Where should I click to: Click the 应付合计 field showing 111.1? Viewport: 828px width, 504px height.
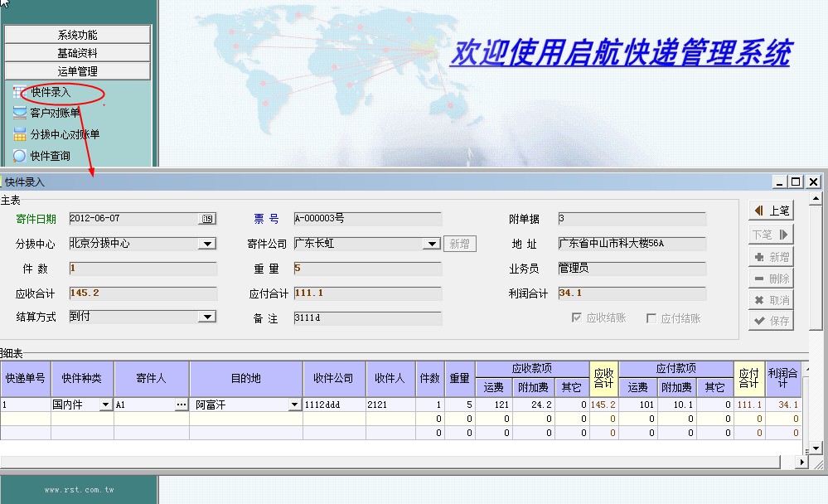tap(367, 293)
